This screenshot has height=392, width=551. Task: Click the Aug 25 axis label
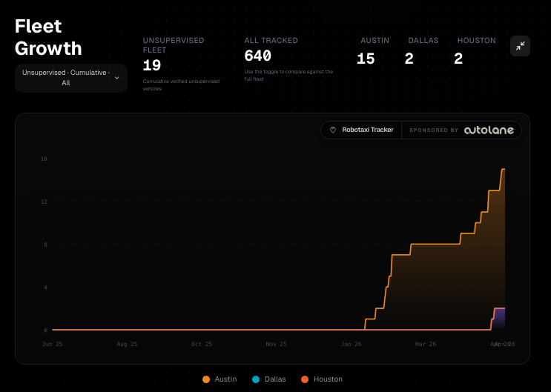[127, 344]
